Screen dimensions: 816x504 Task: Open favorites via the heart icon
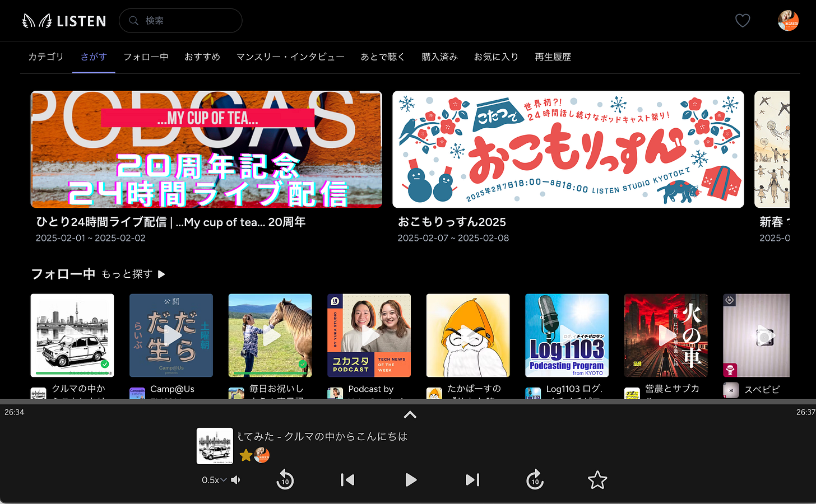(743, 21)
